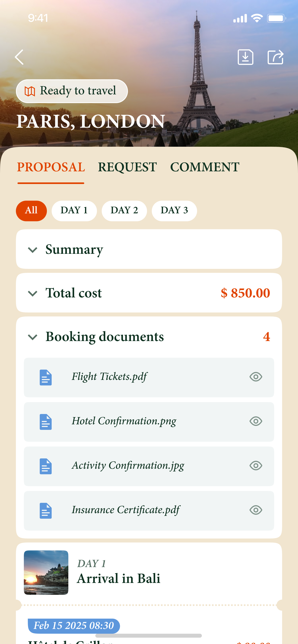Viewport: 298px width, 644px height.
Task: Click the share icon in header
Action: pyautogui.click(x=275, y=57)
